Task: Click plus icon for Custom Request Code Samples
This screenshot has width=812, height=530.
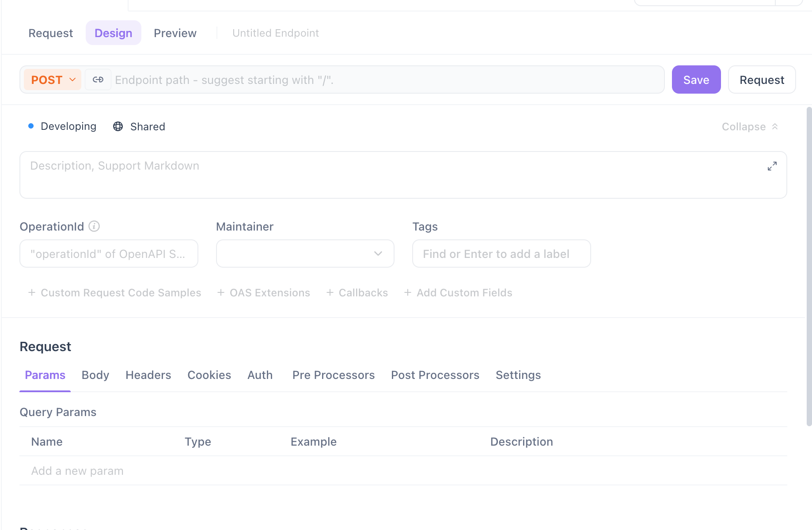Action: (x=32, y=292)
